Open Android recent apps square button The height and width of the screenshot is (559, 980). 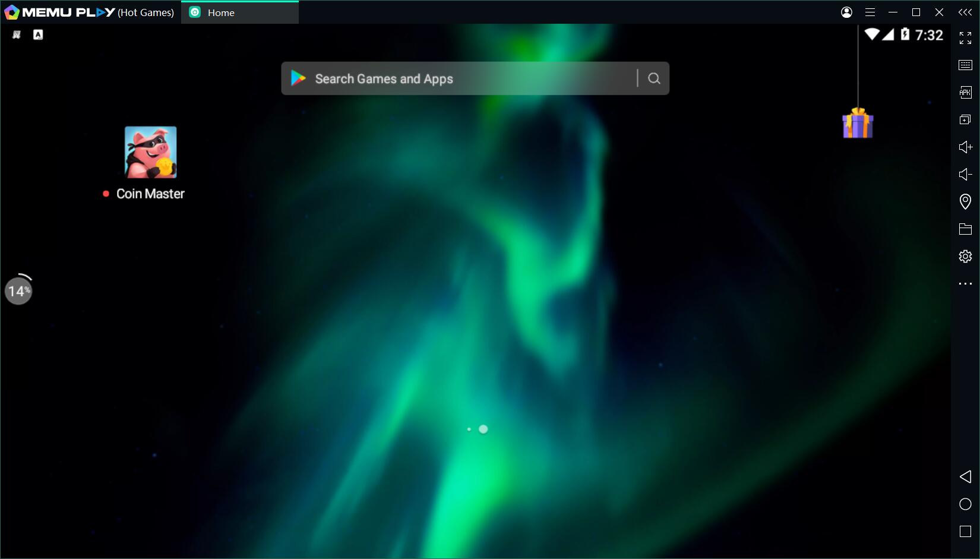(x=965, y=531)
